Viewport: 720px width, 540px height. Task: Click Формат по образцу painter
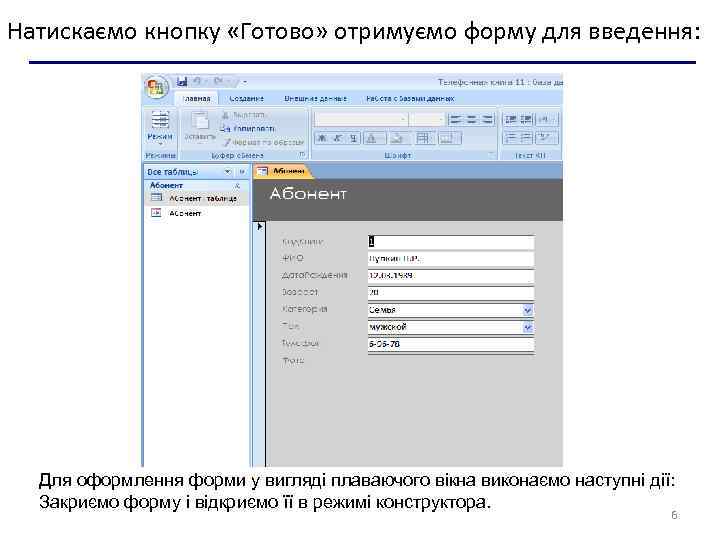pyautogui.click(x=264, y=142)
